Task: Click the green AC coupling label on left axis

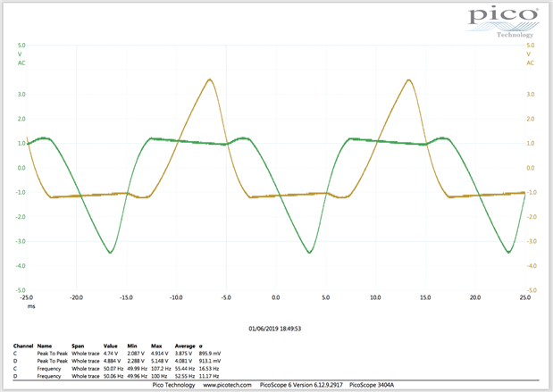Action: (x=21, y=63)
